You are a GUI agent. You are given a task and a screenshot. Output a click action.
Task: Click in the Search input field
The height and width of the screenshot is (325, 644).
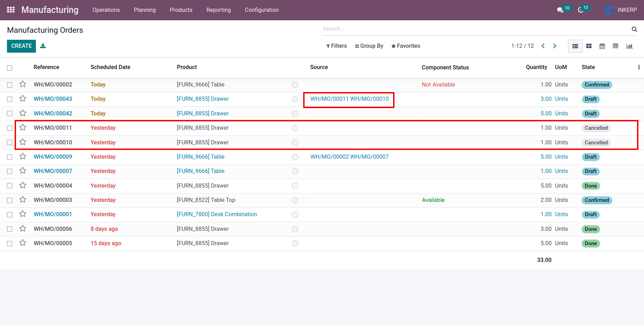476,29
